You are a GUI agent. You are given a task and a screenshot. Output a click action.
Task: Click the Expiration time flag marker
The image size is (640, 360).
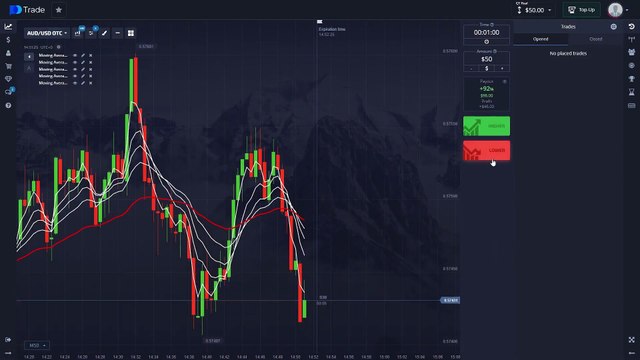click(320, 22)
